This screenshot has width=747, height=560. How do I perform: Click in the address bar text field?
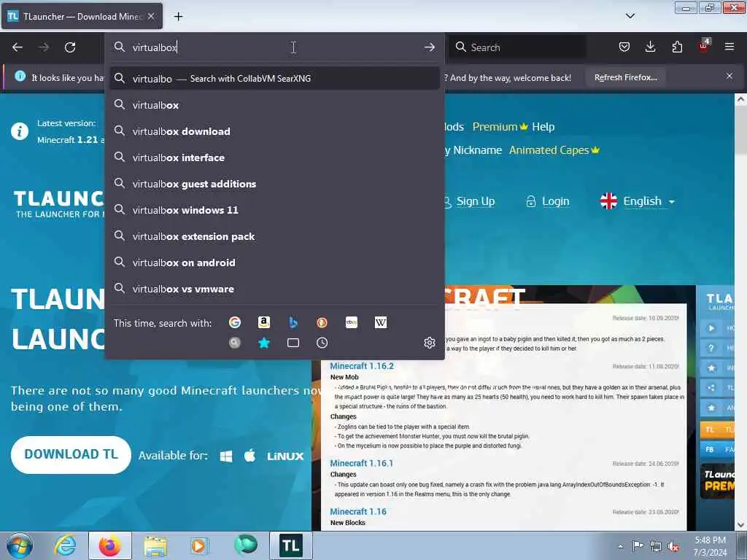[x=274, y=47]
